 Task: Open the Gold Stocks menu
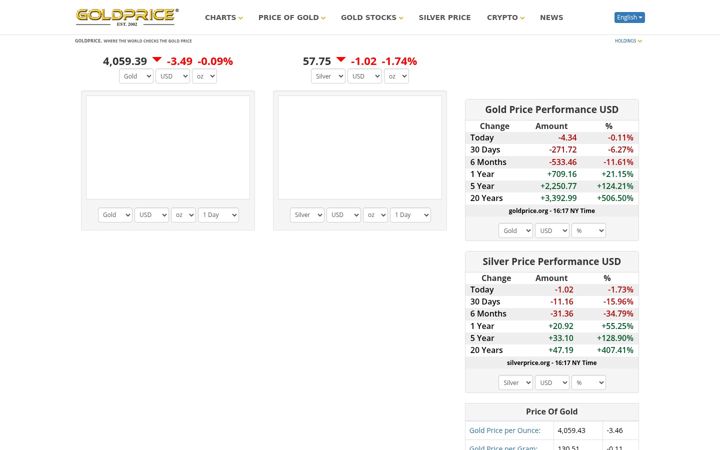[371, 17]
